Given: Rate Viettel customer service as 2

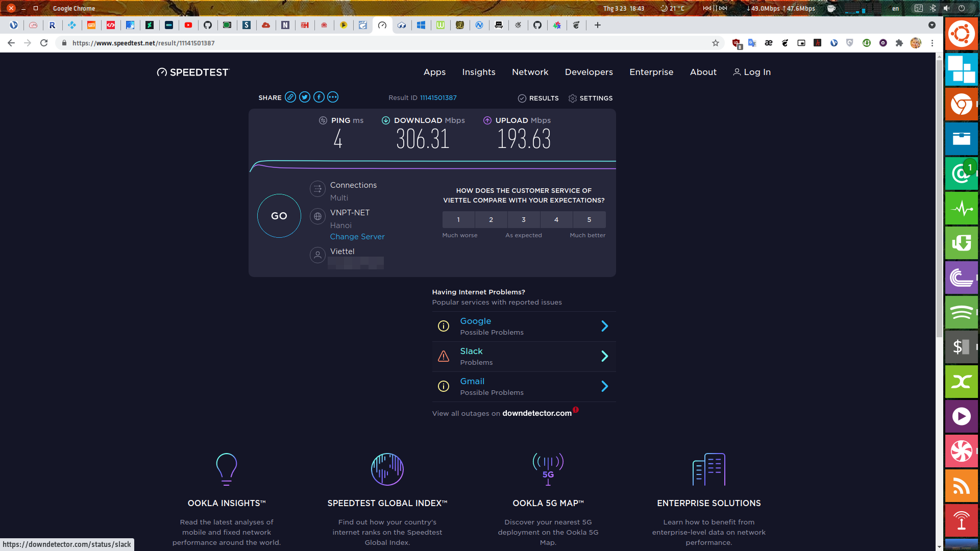Looking at the screenshot, I should [x=491, y=220].
